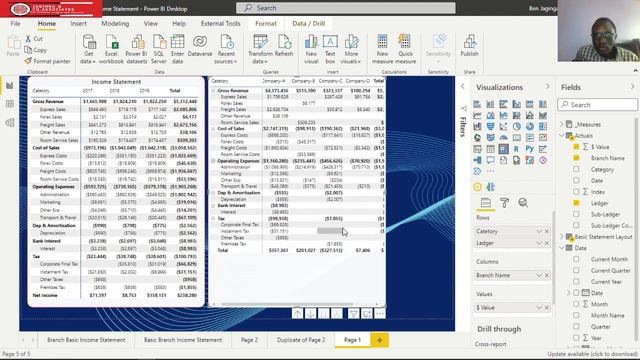Switch to Report view in sidebar
The height and width of the screenshot is (360, 640).
[10, 85]
